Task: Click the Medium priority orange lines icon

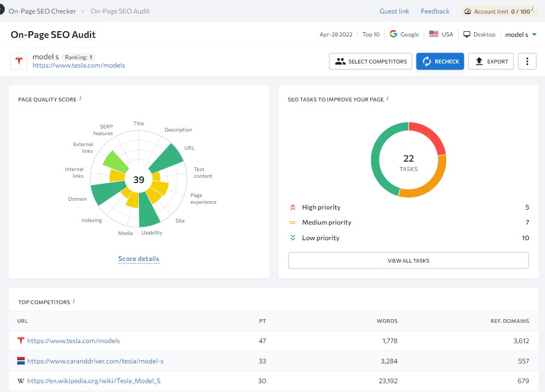Action: (x=293, y=223)
